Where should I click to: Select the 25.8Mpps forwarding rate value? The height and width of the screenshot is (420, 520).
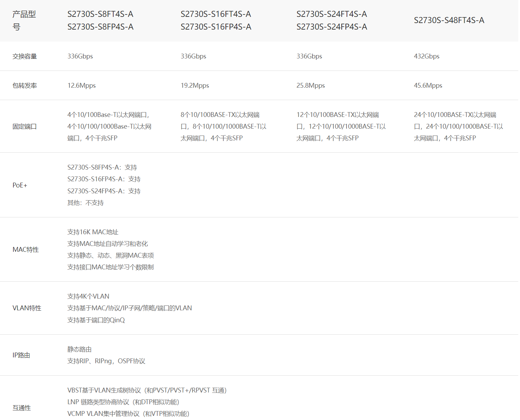[310, 86]
